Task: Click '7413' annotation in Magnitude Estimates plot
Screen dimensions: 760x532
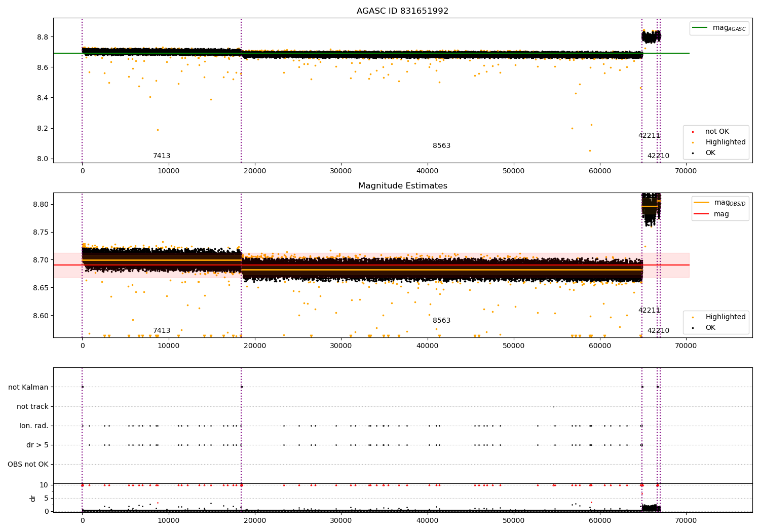Action: [x=162, y=331]
